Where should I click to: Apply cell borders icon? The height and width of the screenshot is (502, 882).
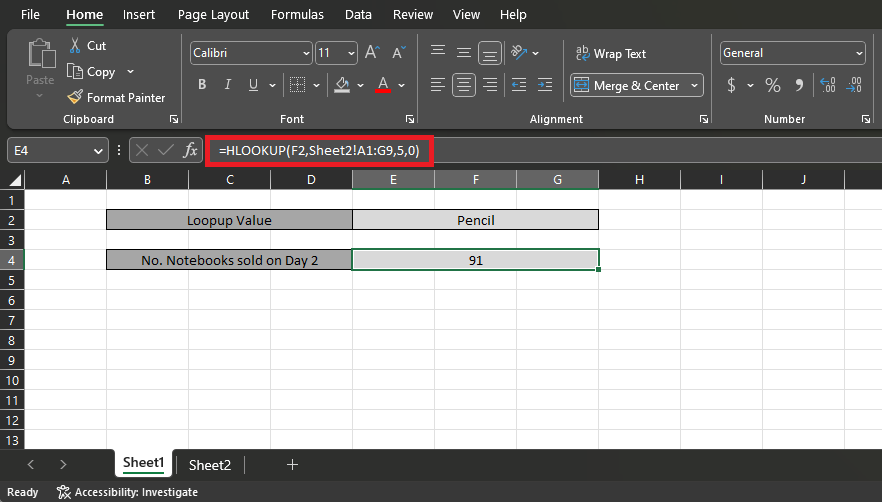coord(298,85)
